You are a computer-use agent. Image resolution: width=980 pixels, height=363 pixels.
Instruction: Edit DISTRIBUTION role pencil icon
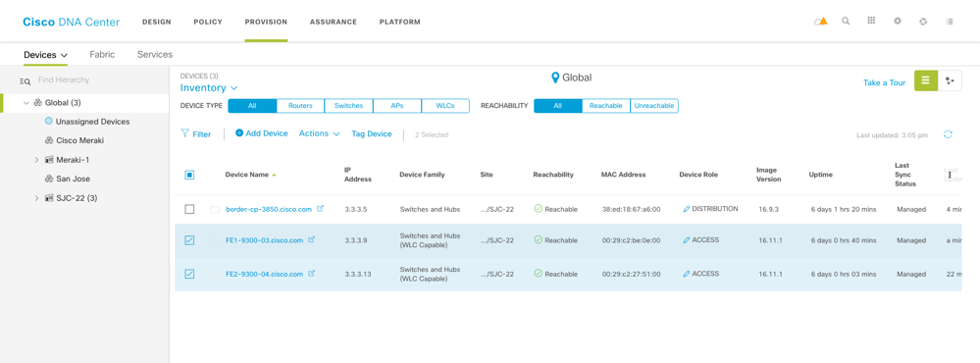pos(687,209)
